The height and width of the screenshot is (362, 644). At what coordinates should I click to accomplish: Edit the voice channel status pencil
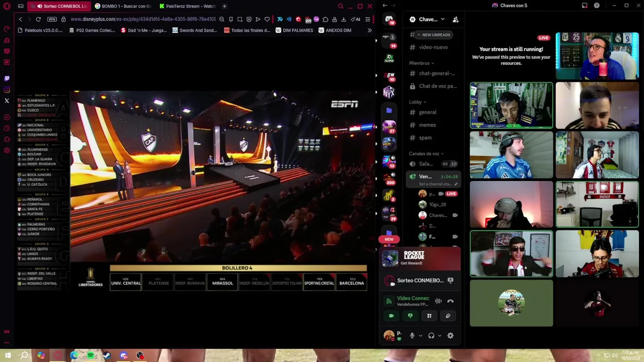pyautogui.click(x=456, y=184)
